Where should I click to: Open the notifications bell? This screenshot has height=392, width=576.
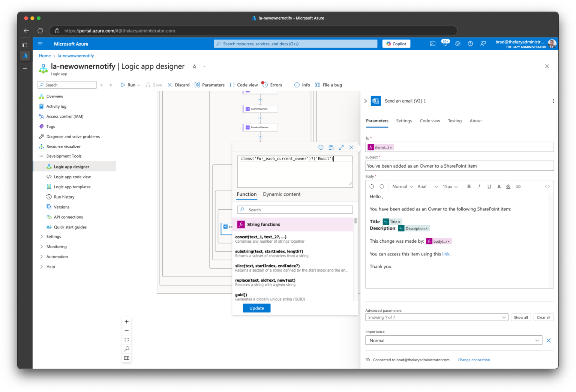[445, 44]
